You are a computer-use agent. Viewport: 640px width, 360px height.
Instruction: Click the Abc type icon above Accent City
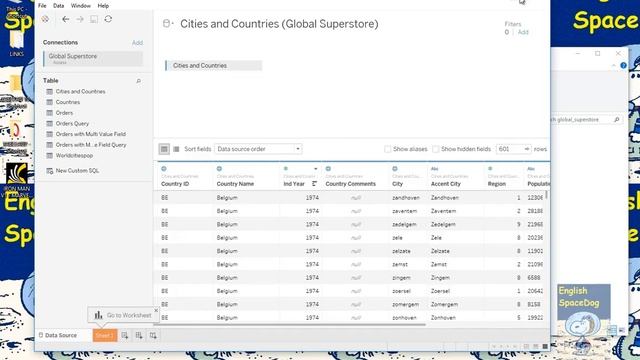pos(434,169)
